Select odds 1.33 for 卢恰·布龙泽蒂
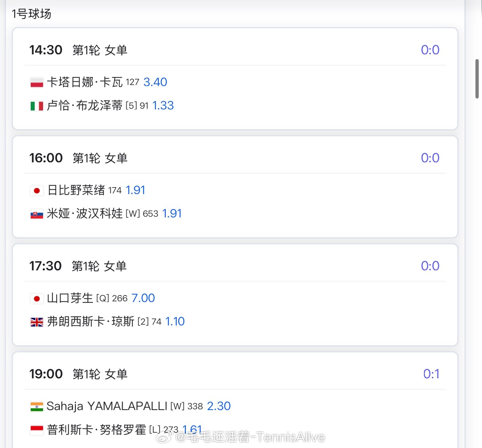Image resolution: width=482 pixels, height=448 pixels. (163, 105)
